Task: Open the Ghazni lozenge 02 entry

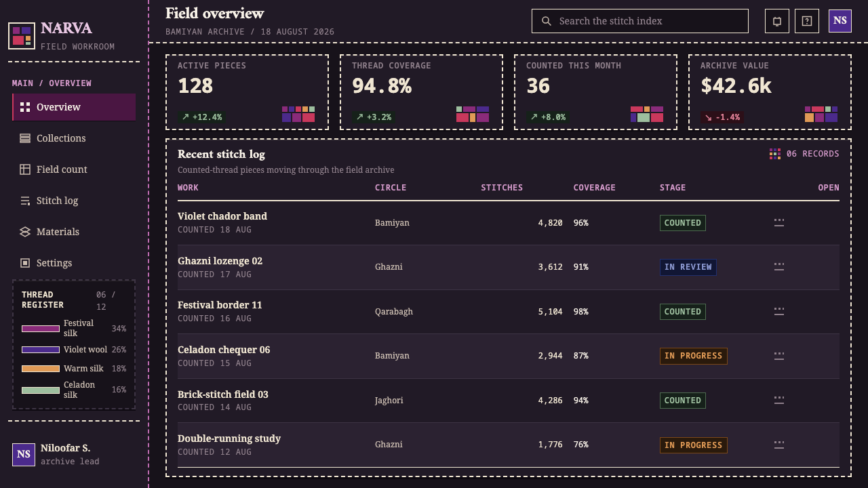Action: [x=220, y=261]
